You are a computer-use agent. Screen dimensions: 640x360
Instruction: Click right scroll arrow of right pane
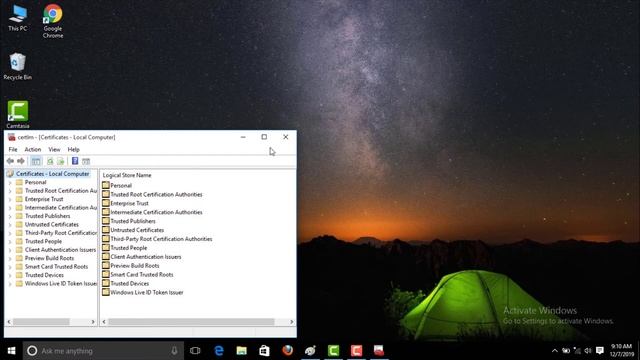[x=291, y=322]
